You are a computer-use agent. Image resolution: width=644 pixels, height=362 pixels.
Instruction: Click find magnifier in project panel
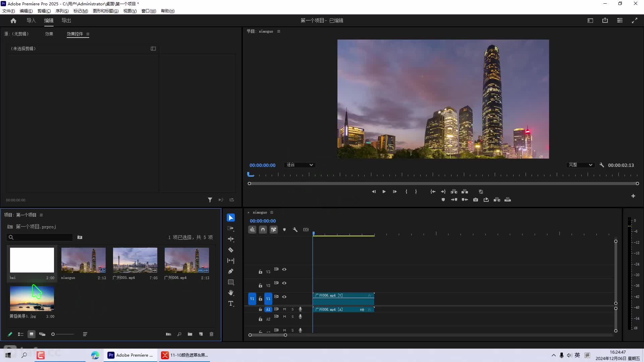point(179,334)
